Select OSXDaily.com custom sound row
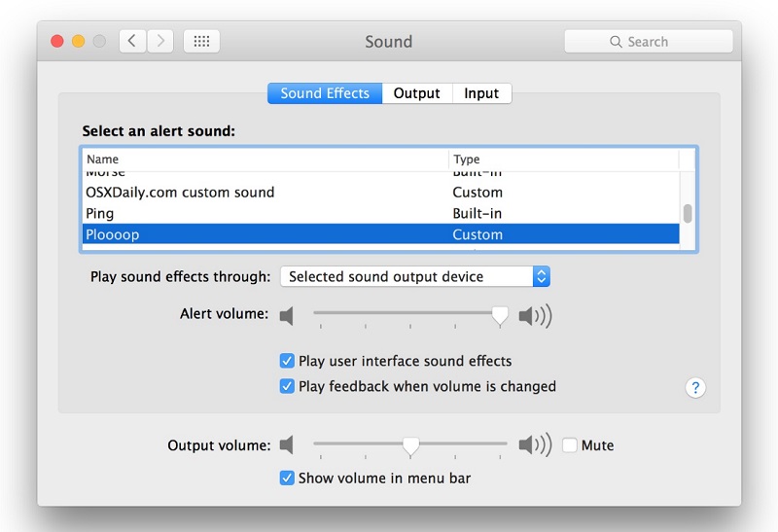Viewport: 778px width, 532px height. tap(180, 193)
